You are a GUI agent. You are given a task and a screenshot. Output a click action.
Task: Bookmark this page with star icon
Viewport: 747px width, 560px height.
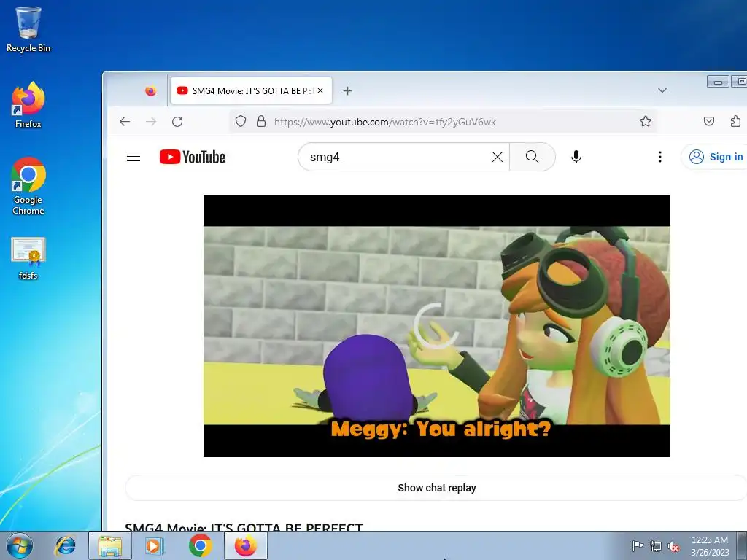(x=646, y=122)
